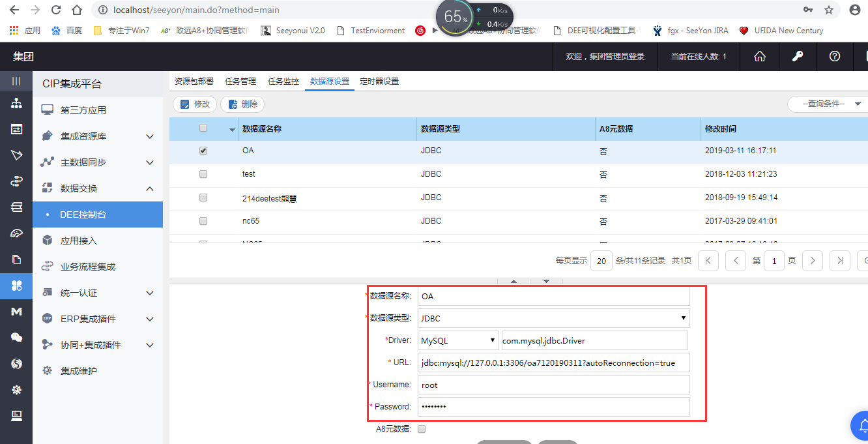Switch to the 任务监控 tab
Viewport: 868px width, 444px height.
(283, 81)
